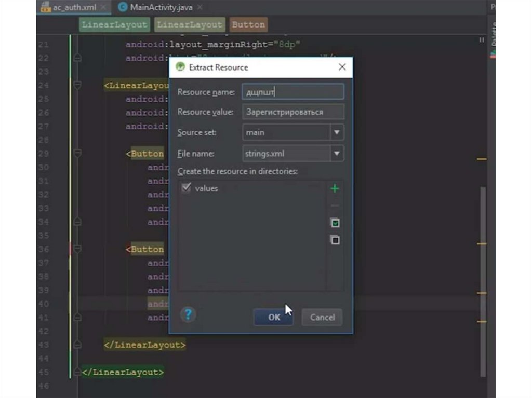
Task: Collapse the code fold at line 29
Action: coord(77,154)
